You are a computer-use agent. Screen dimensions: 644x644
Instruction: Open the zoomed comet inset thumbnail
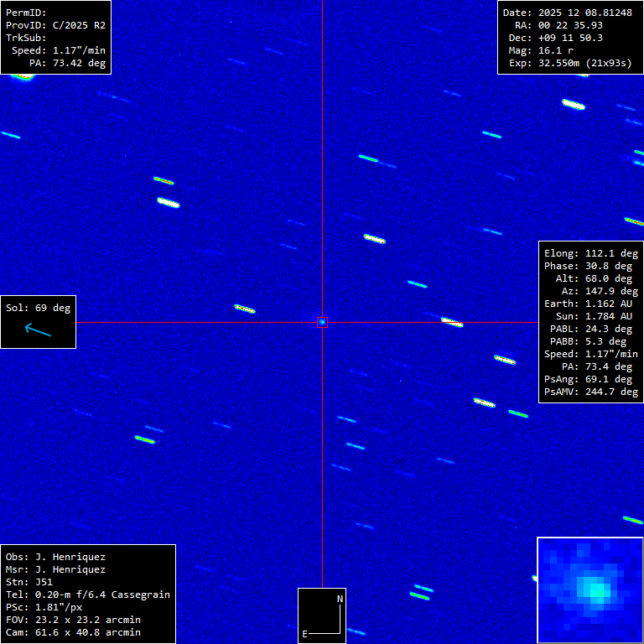589,589
